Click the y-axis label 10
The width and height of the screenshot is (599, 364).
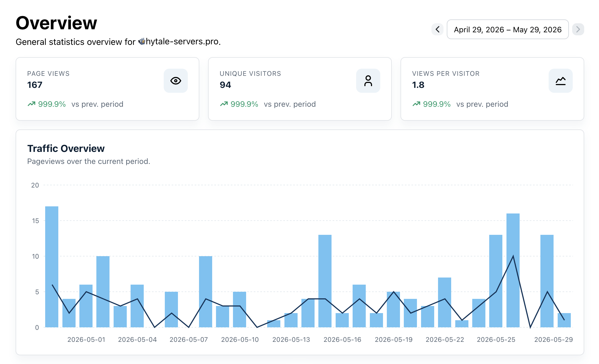35,256
